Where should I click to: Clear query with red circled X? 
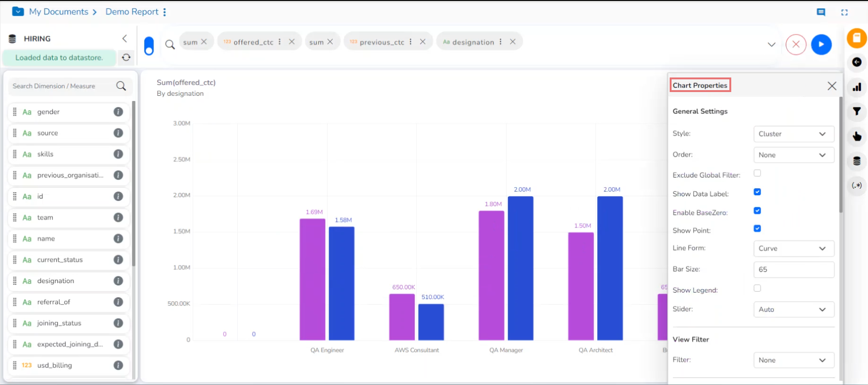coord(796,45)
